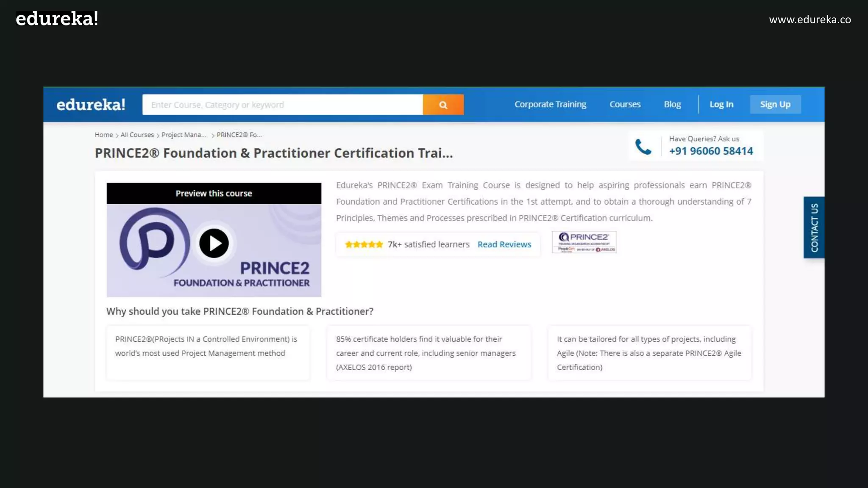
Task: Call the +91 96060 58414 phone number
Action: pos(711,151)
